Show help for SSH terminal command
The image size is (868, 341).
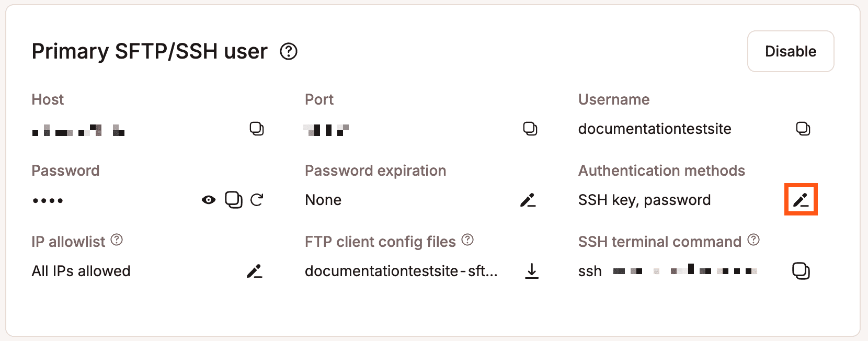point(753,240)
